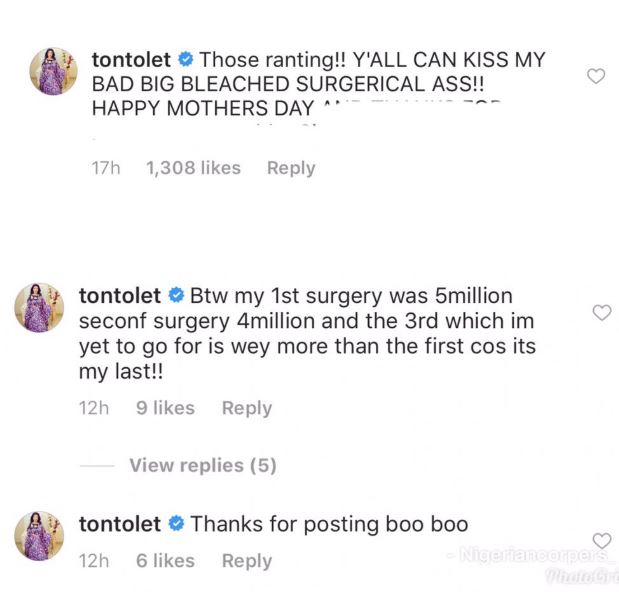Tap the verified badge on the "Those ranting" comment
The image size is (619, 594).
click(x=186, y=60)
